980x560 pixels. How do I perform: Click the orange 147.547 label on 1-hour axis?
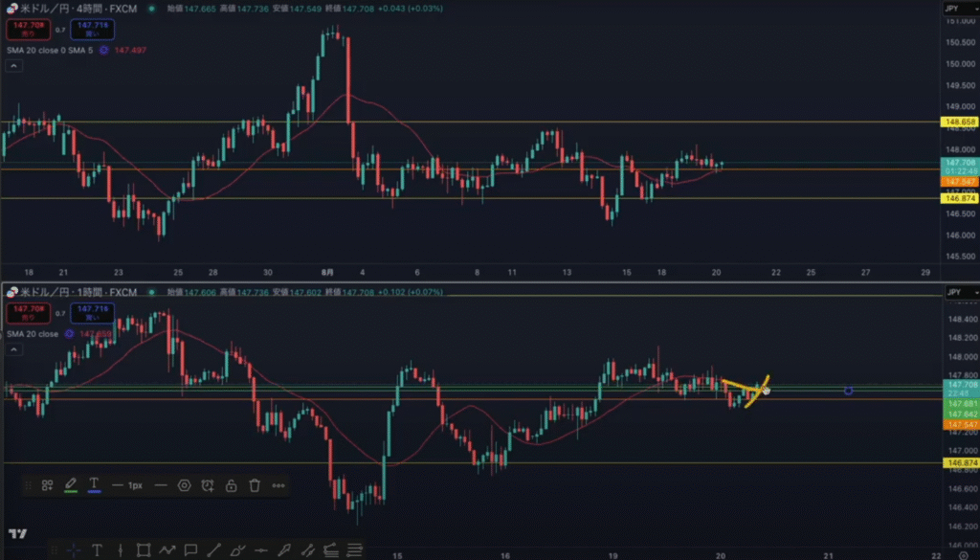tap(960, 425)
